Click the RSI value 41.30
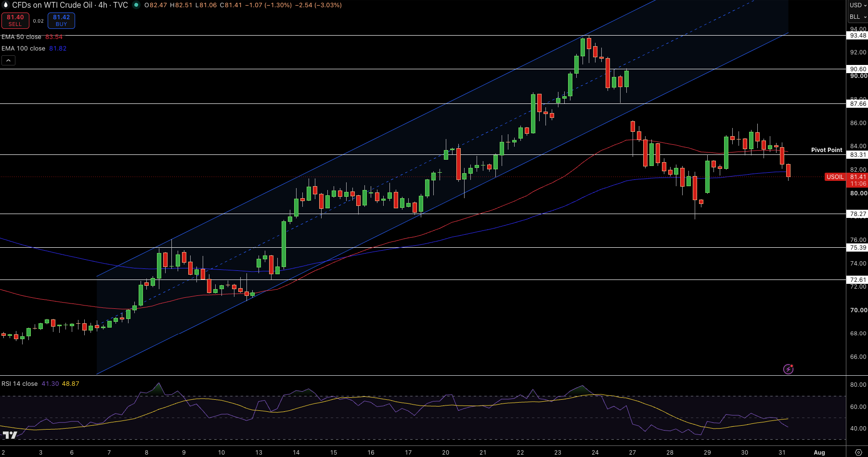Viewport: 868px width, 457px height. coord(50,384)
